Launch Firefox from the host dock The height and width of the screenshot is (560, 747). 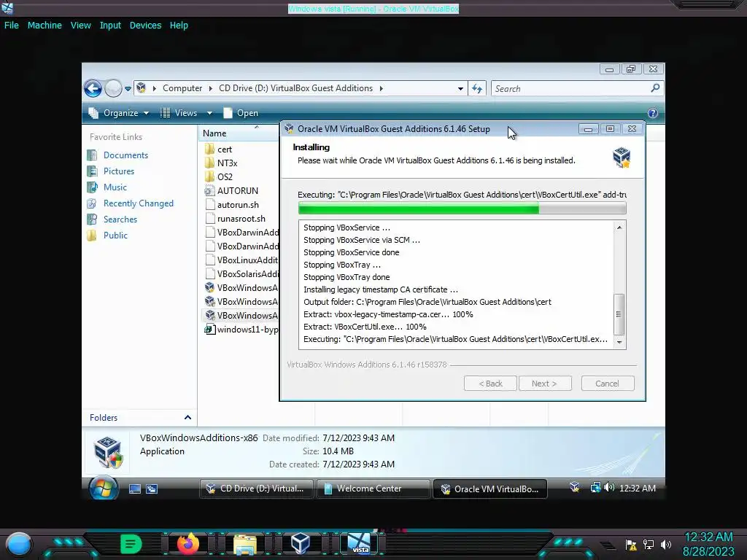coord(187,543)
